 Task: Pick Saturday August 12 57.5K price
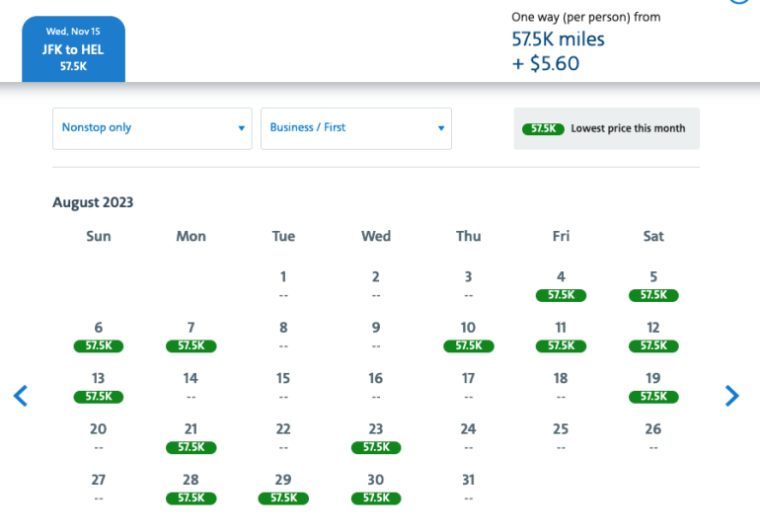pos(653,337)
